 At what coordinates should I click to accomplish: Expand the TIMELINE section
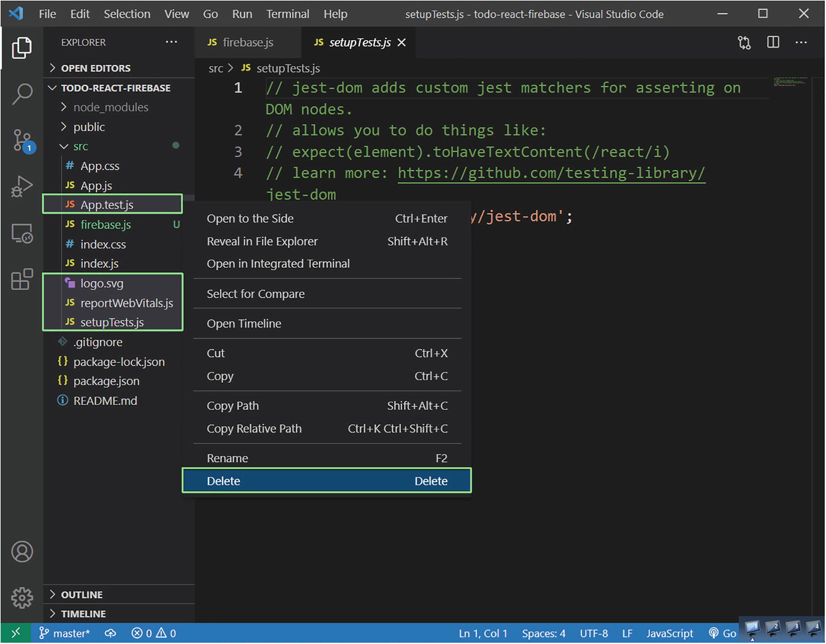[x=83, y=614]
